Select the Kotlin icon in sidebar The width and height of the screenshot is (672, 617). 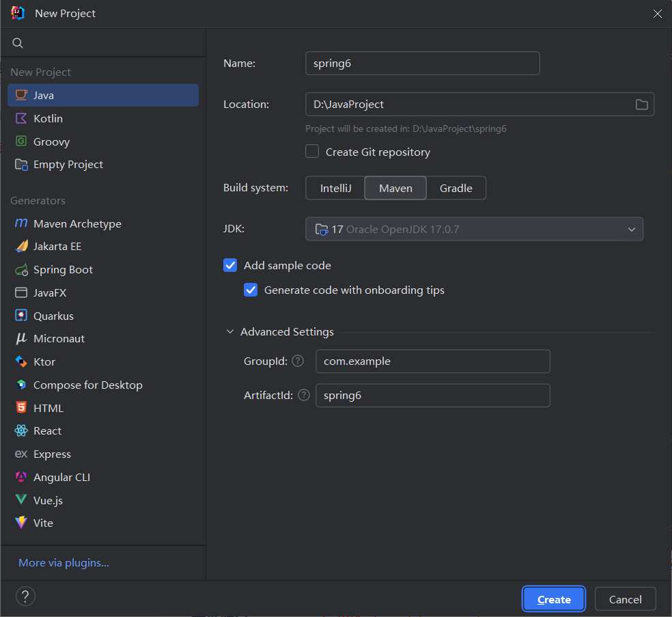point(21,118)
